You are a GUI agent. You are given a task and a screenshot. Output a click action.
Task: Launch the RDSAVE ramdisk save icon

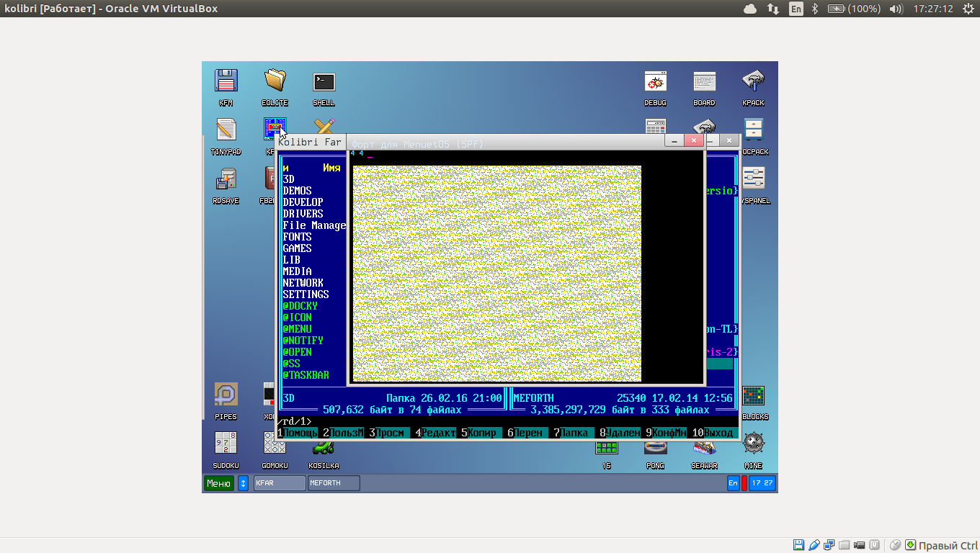[226, 179]
